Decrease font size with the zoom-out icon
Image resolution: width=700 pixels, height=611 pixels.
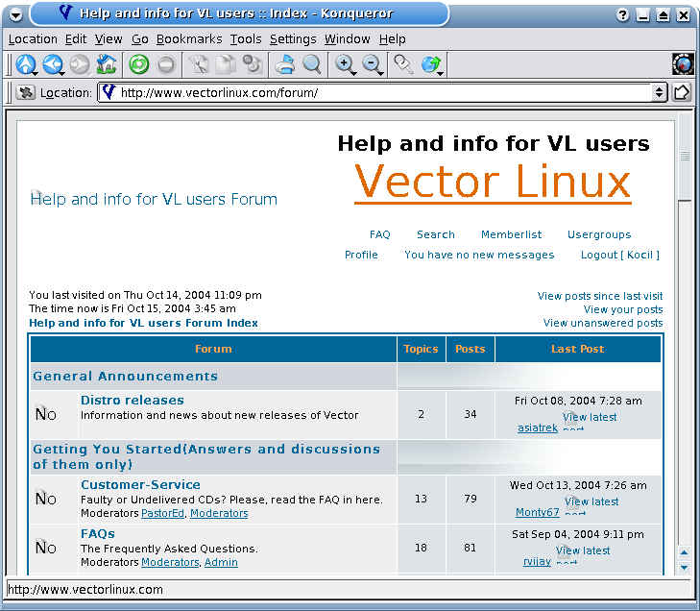pyautogui.click(x=371, y=64)
